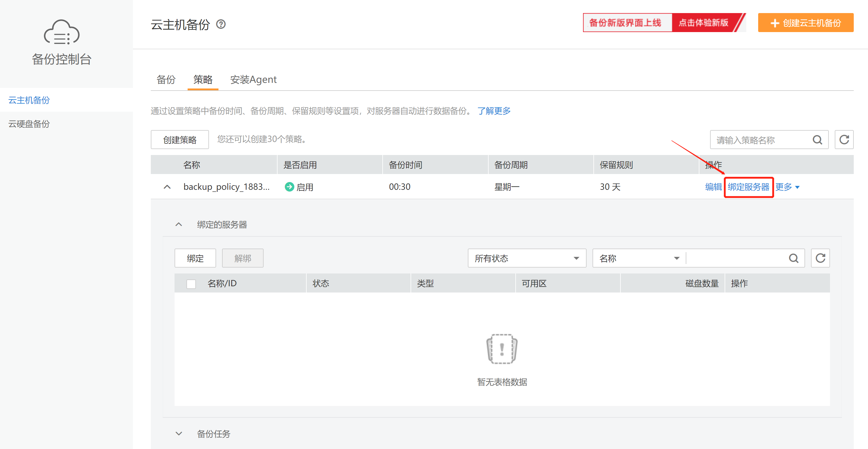This screenshot has width=868, height=449.
Task: Click 绑定服务器 link
Action: click(748, 187)
